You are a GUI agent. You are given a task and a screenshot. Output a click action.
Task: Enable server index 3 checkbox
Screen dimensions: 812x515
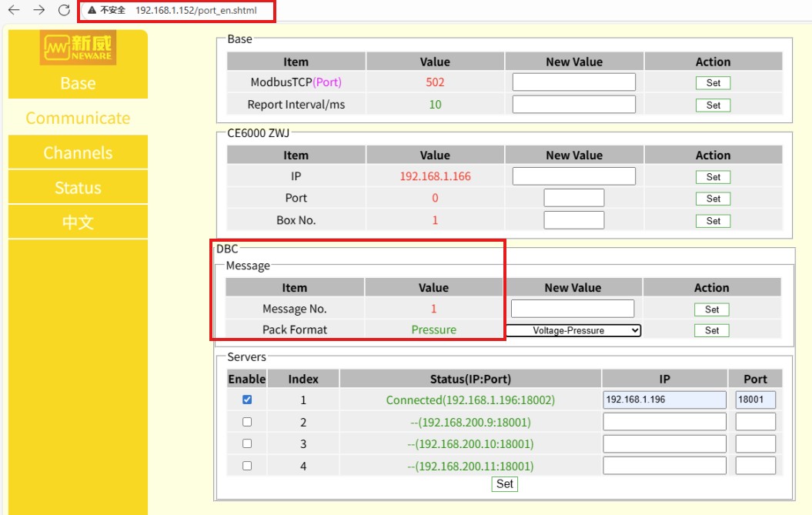click(x=247, y=443)
